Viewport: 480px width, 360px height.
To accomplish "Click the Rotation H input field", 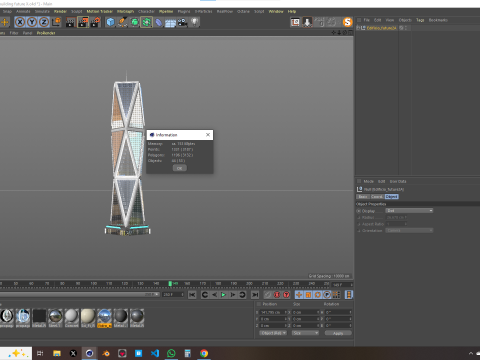I will click(x=338, y=312).
